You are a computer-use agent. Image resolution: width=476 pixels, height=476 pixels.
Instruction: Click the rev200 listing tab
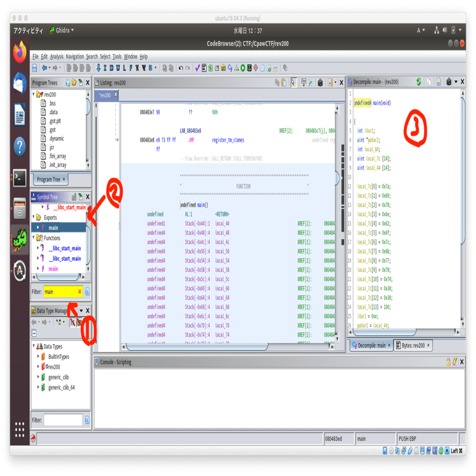click(107, 96)
